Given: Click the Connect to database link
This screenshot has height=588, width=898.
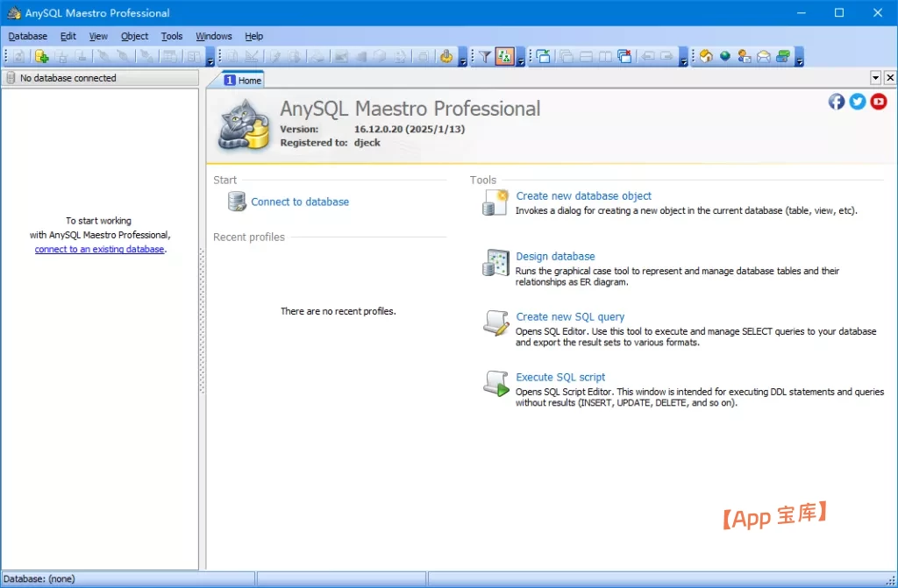Looking at the screenshot, I should 300,202.
